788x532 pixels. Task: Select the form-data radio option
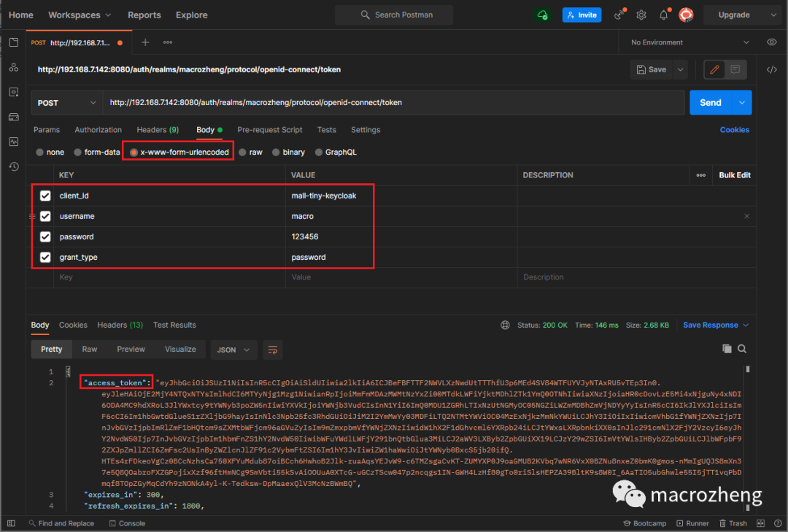[x=79, y=153]
